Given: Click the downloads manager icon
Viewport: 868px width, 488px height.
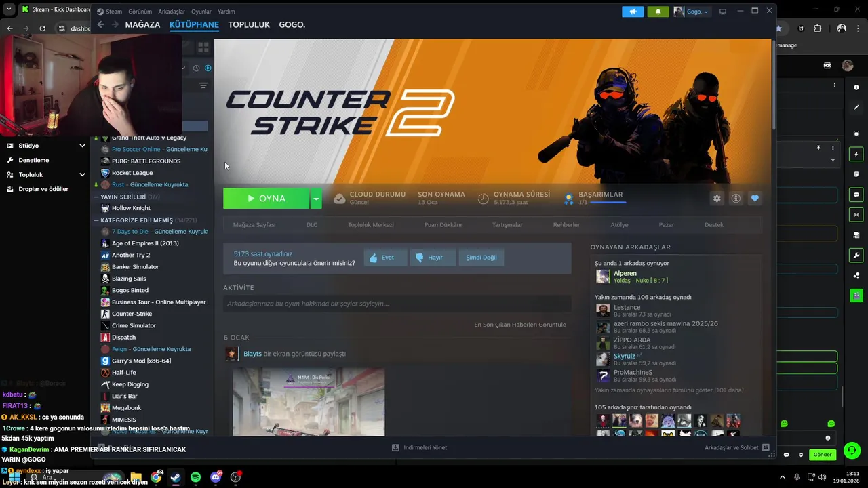Looking at the screenshot, I should coord(395,447).
